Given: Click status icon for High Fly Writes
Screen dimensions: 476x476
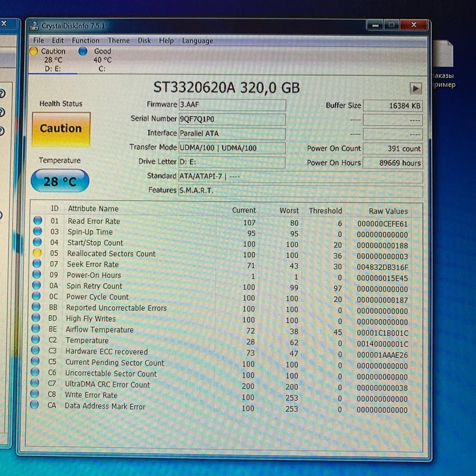Looking at the screenshot, I should [36, 318].
